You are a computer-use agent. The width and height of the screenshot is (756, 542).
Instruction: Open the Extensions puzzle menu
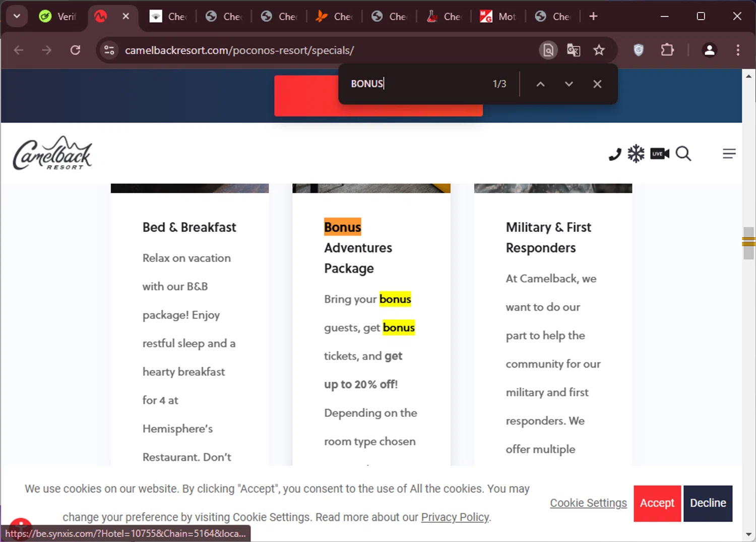coord(667,50)
